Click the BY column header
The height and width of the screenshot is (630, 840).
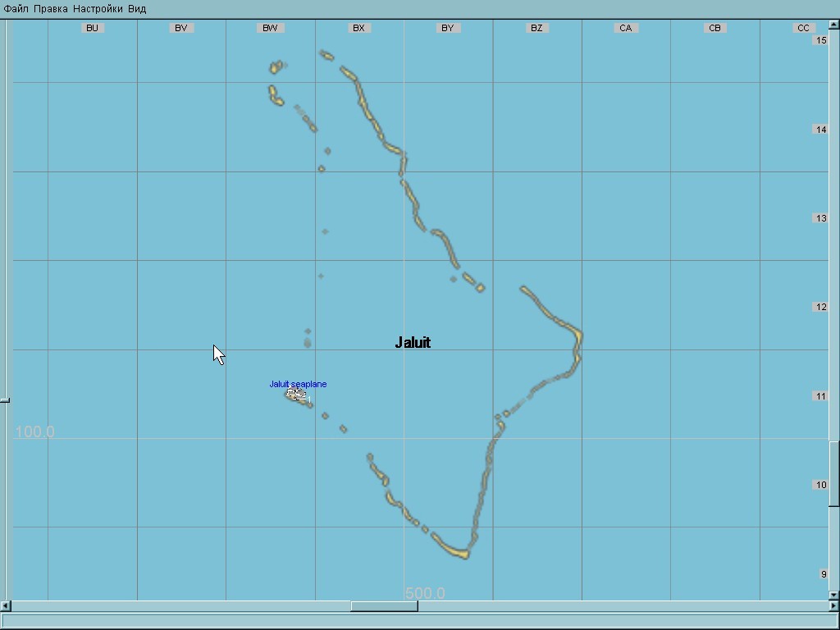[x=448, y=28]
